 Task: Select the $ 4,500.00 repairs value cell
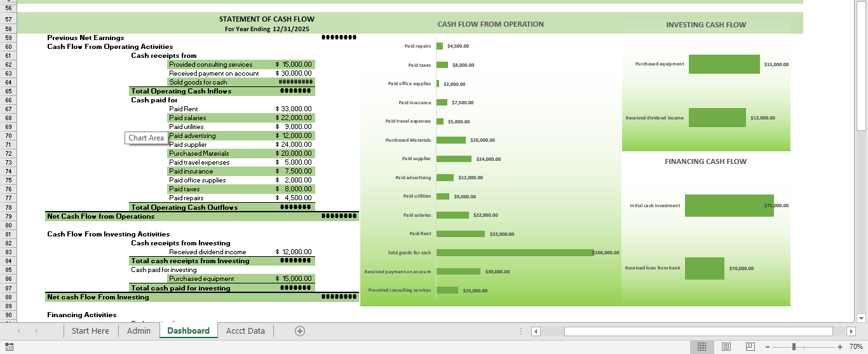pyautogui.click(x=293, y=198)
